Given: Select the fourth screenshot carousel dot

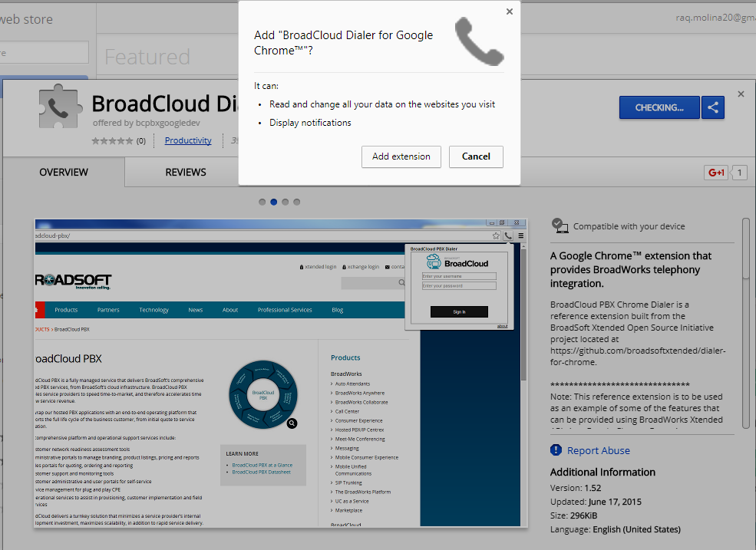Looking at the screenshot, I should click(296, 202).
